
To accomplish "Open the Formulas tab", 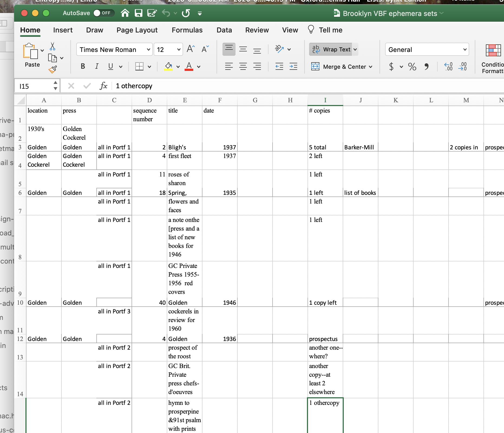I will pyautogui.click(x=187, y=30).
